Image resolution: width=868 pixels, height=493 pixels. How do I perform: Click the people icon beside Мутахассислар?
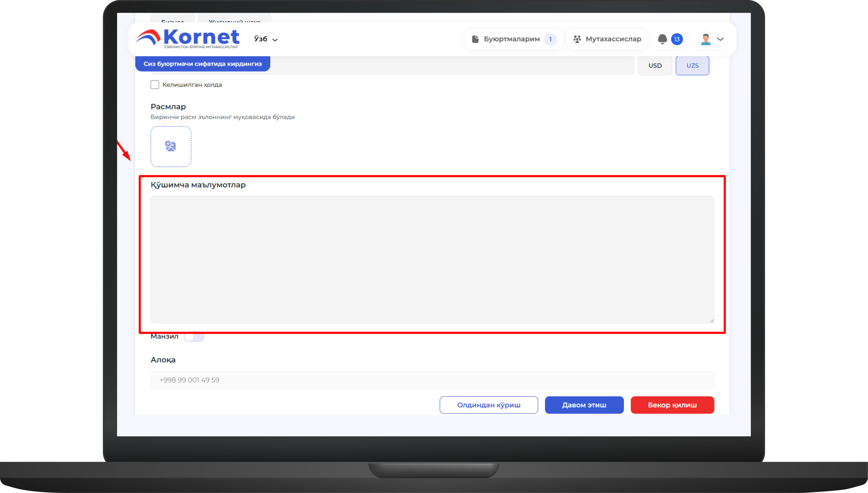click(x=577, y=39)
